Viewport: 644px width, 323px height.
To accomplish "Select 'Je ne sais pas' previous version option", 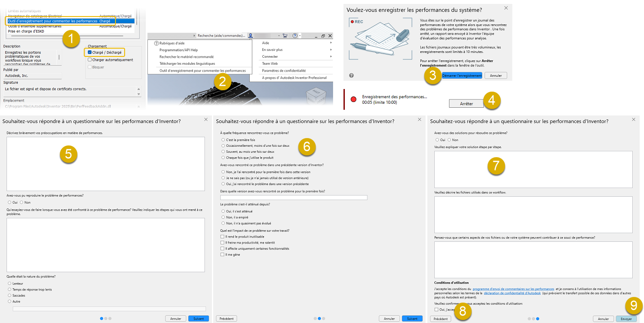I will 223,178.
